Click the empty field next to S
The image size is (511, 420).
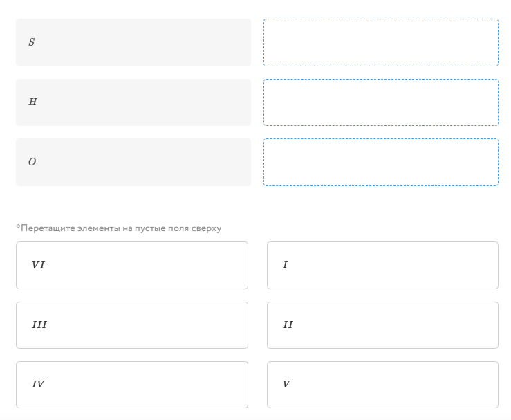[x=380, y=42]
